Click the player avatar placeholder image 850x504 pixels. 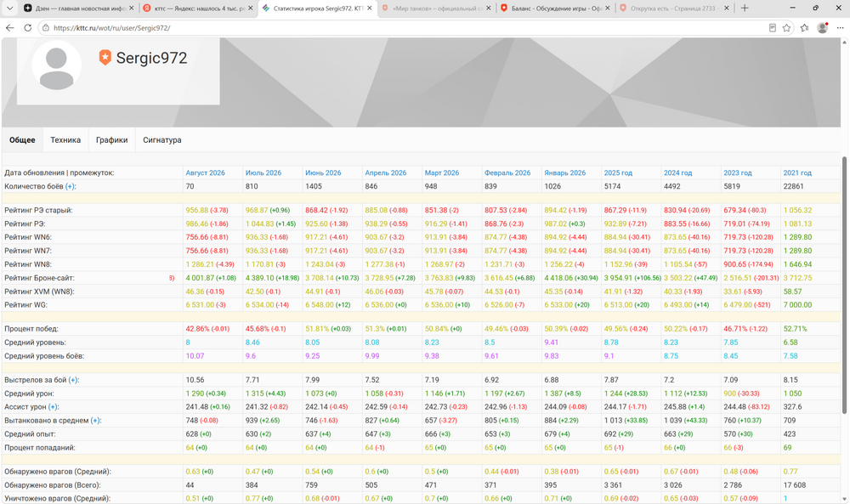[56, 65]
